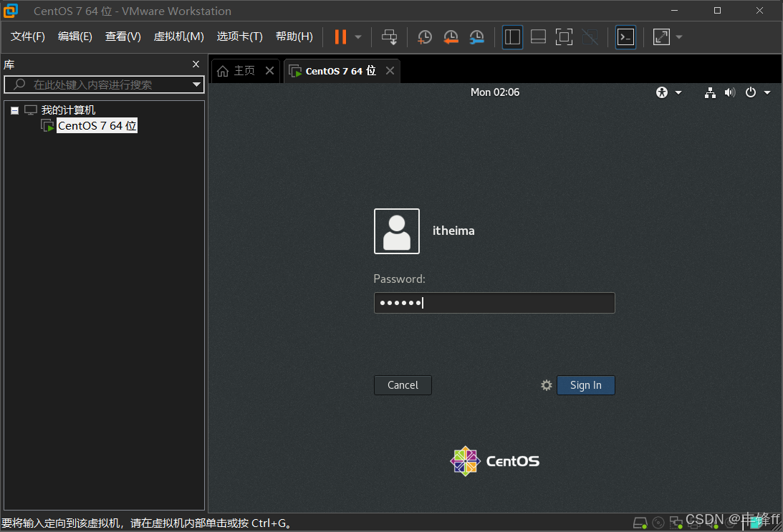Revert the VM to its previous snapshot
Image resolution: width=783 pixels, height=532 pixels.
(x=451, y=37)
